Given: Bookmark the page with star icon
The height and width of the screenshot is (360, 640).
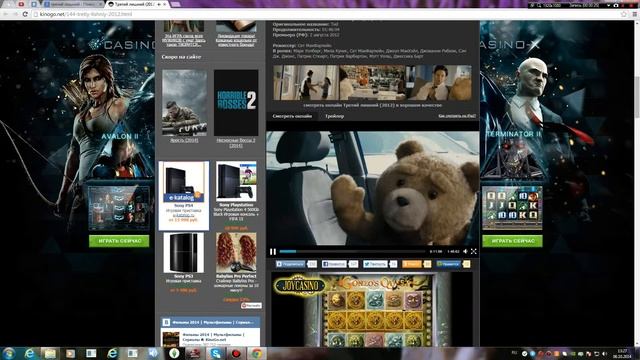Looking at the screenshot, I should 623,14.
